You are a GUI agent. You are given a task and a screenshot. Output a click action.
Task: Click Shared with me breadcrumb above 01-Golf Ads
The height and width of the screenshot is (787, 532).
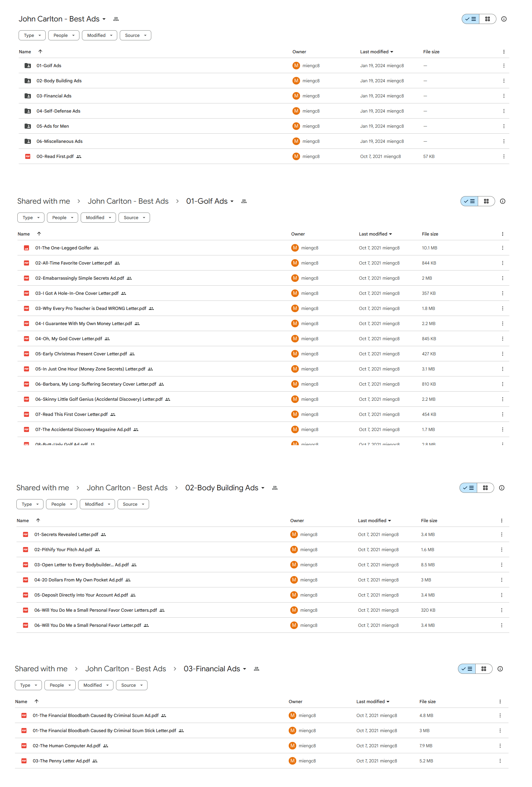pos(44,201)
